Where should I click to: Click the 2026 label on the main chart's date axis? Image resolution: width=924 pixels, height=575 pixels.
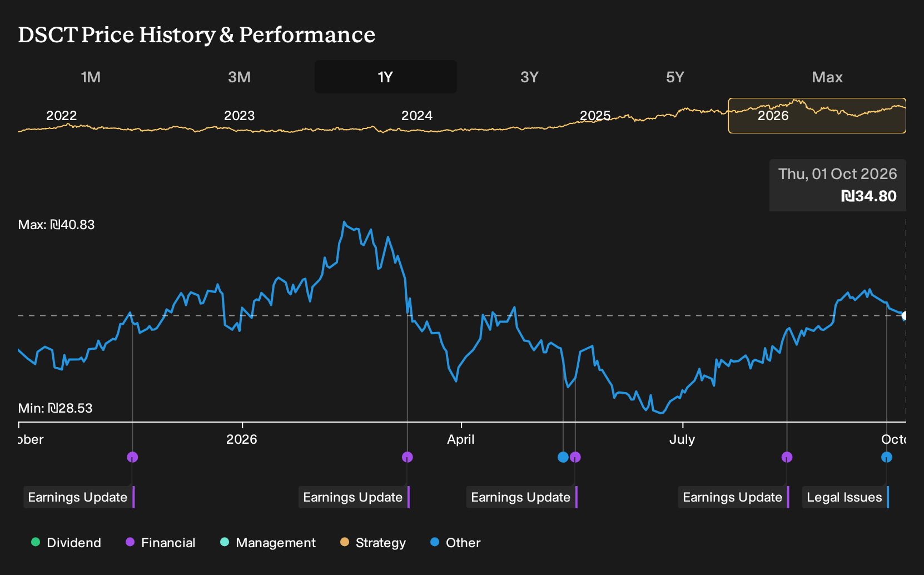(242, 439)
